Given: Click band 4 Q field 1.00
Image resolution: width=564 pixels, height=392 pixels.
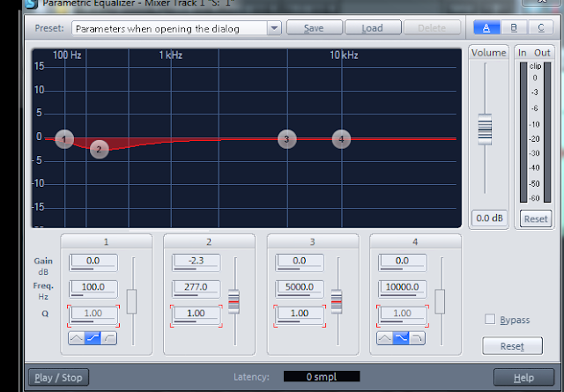Looking at the screenshot, I should pos(402,315).
